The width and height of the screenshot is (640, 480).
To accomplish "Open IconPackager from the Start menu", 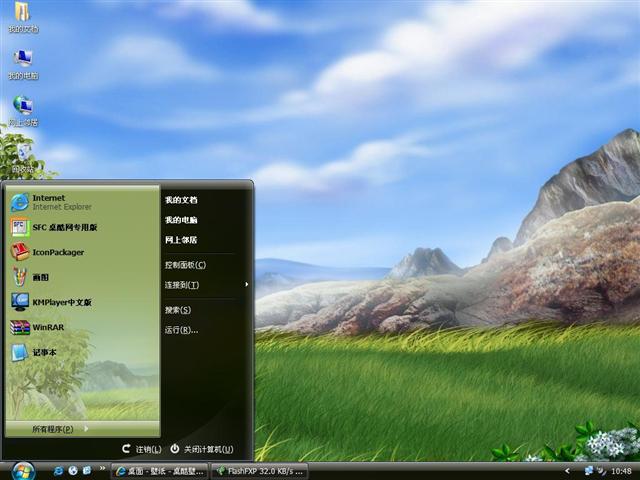I will (82, 252).
